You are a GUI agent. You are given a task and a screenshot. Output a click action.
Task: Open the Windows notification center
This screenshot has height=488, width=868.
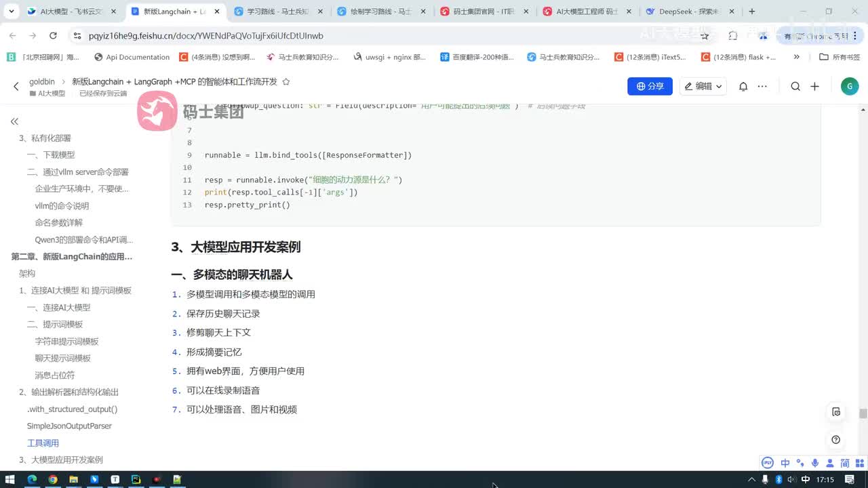click(850, 479)
